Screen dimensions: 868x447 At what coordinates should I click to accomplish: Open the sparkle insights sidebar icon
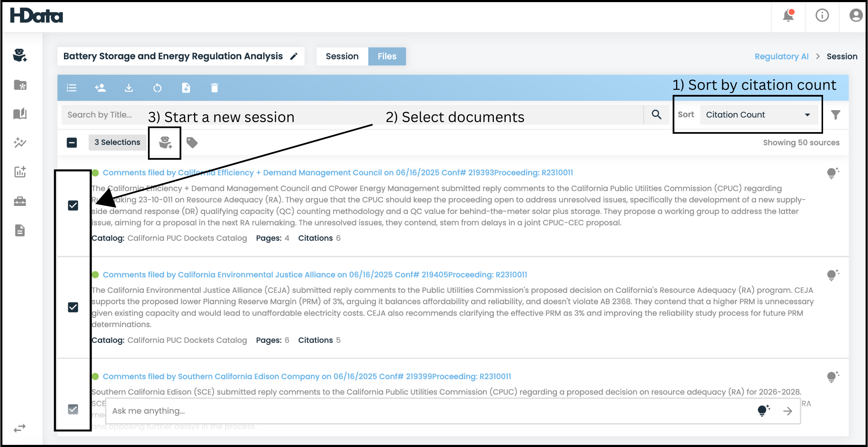coord(20,143)
